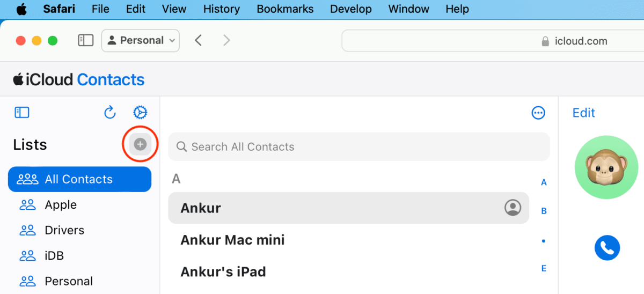
Task: Open the History menu
Action: point(222,9)
